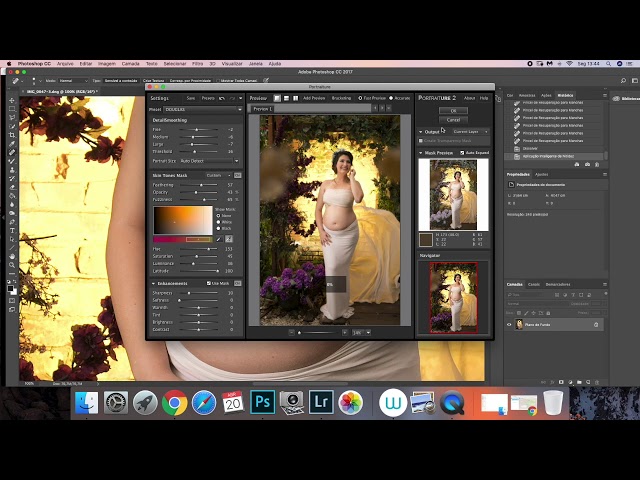This screenshot has width=640, height=480.
Task: Open Photoshop from the Dock
Action: [262, 402]
